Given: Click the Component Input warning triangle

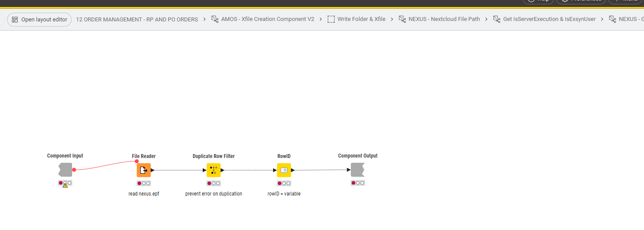Looking at the screenshot, I should pyautogui.click(x=65, y=185).
